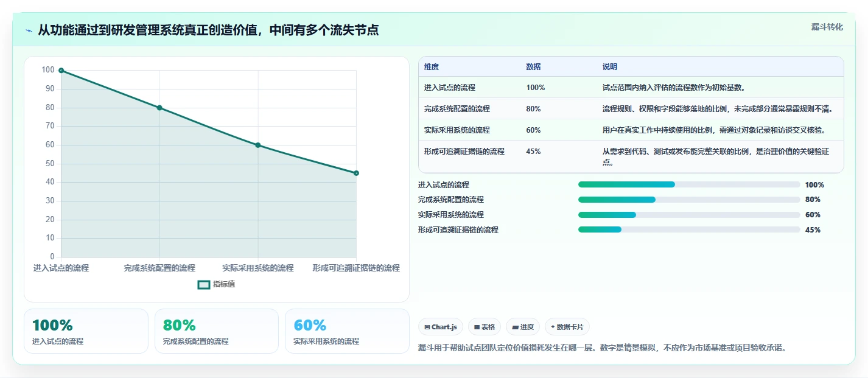Toggle the 指标值 legend swatch in chart
868x378 pixels.
pos(204,284)
